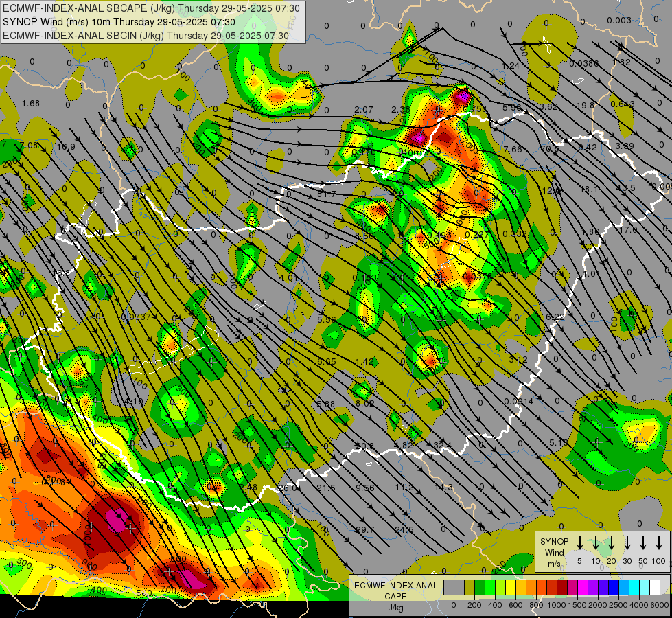Image resolution: width=672 pixels, height=618 pixels.
Task: Click the map value '7.66'
Action: point(513,149)
